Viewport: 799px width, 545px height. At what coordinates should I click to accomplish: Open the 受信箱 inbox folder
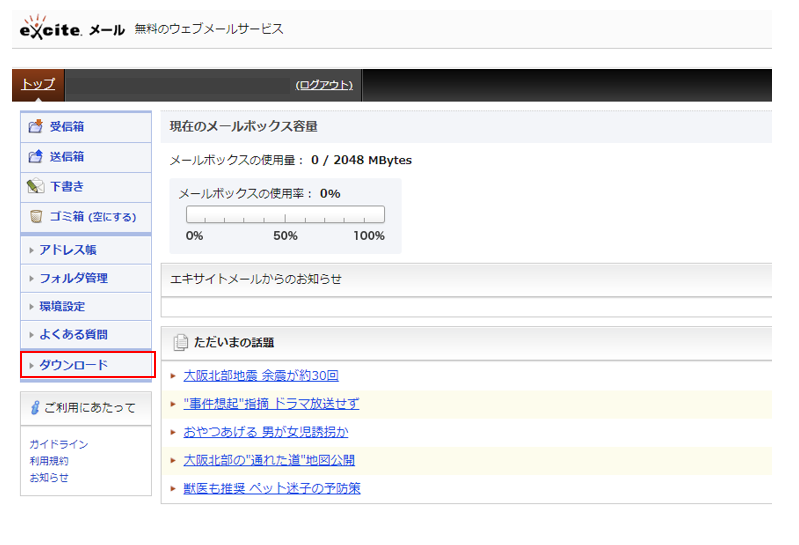[x=67, y=126]
